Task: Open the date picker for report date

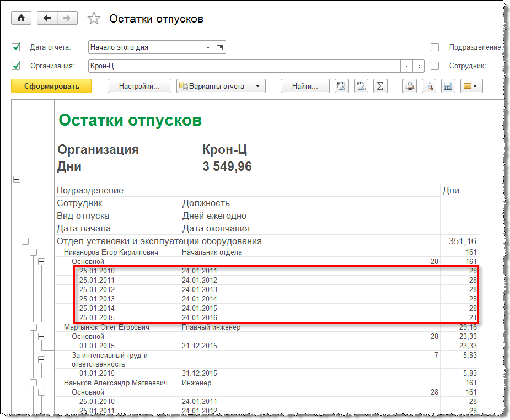Action: [x=220, y=47]
